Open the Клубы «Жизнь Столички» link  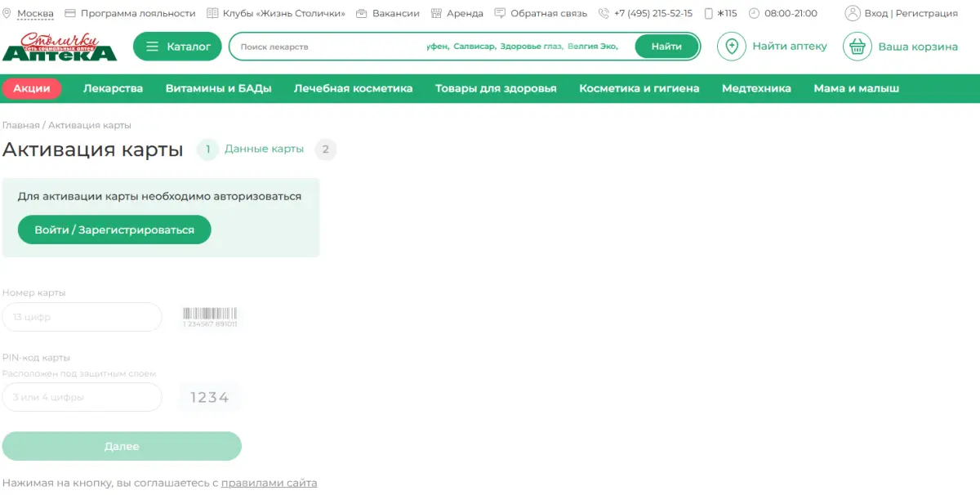coord(284,13)
